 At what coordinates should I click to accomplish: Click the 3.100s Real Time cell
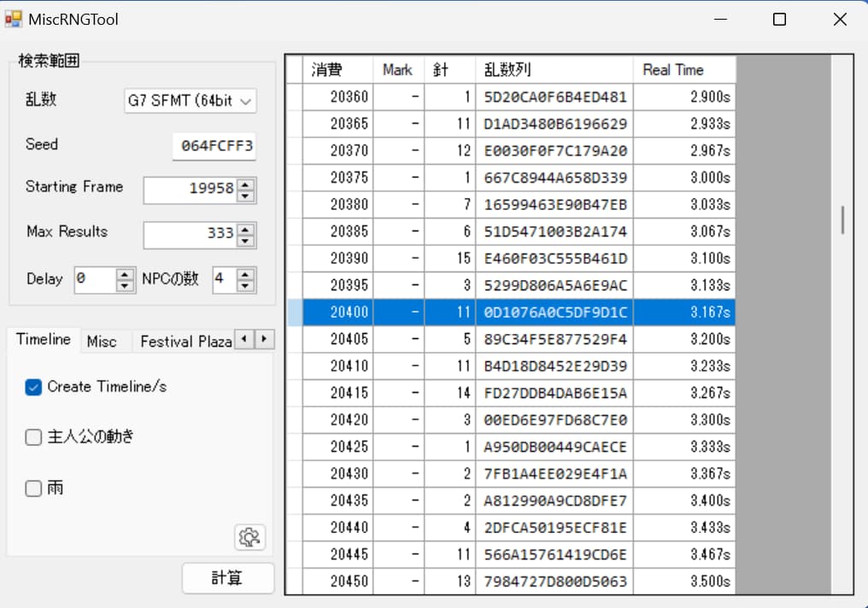(684, 259)
